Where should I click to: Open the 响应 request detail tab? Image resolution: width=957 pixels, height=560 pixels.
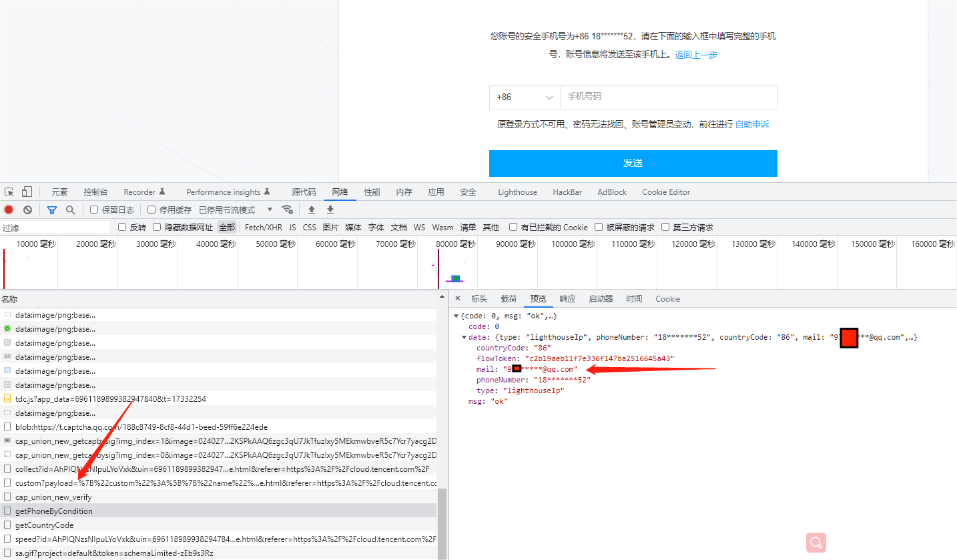pyautogui.click(x=567, y=299)
